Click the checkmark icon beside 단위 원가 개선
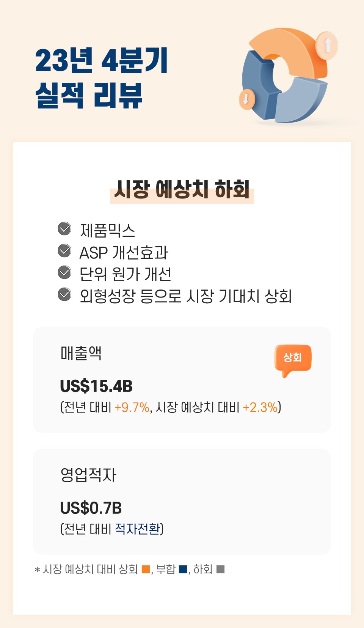 [x=64, y=272]
